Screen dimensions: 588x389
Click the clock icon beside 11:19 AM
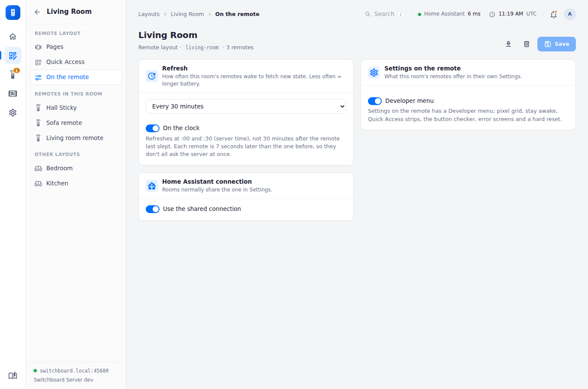(x=492, y=14)
